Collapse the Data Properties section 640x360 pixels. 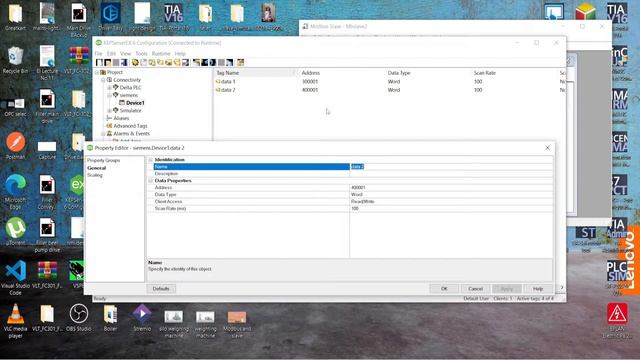(x=151, y=180)
